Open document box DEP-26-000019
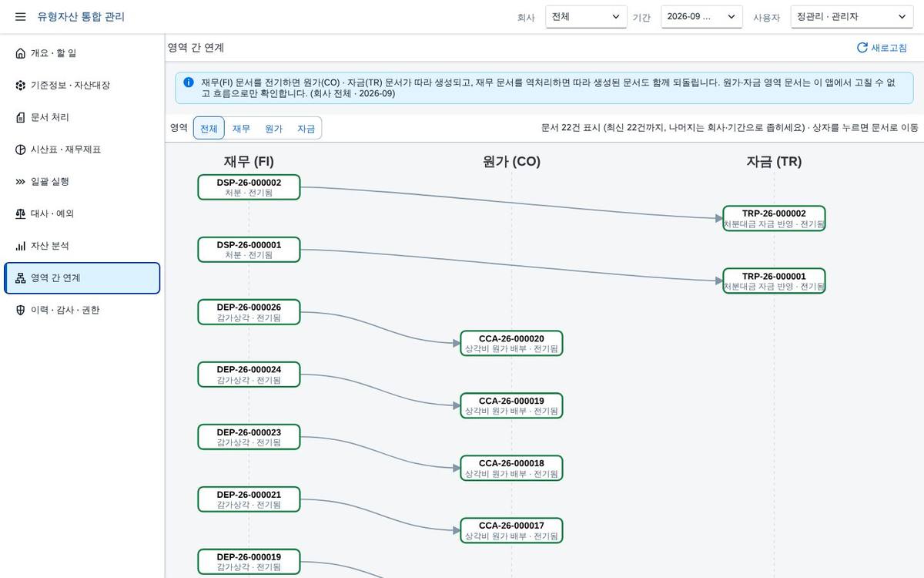The height and width of the screenshot is (578, 924). (x=249, y=562)
